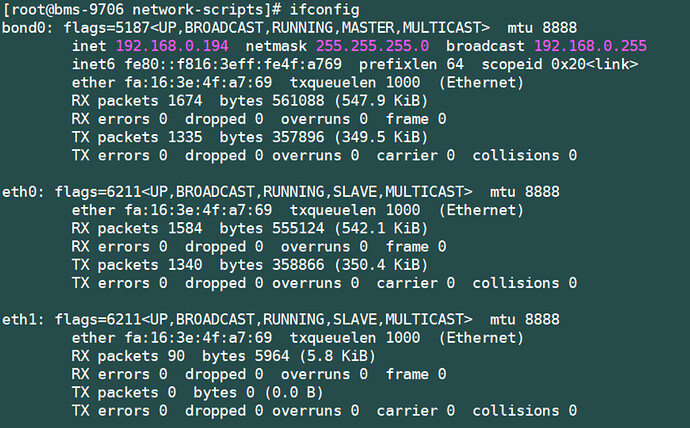
Task: Click the broadcast address 192.168.0.255
Action: [590, 47]
